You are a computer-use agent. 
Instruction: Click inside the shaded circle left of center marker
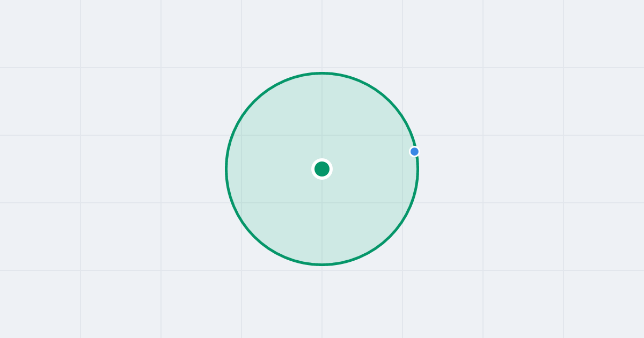(x=274, y=169)
